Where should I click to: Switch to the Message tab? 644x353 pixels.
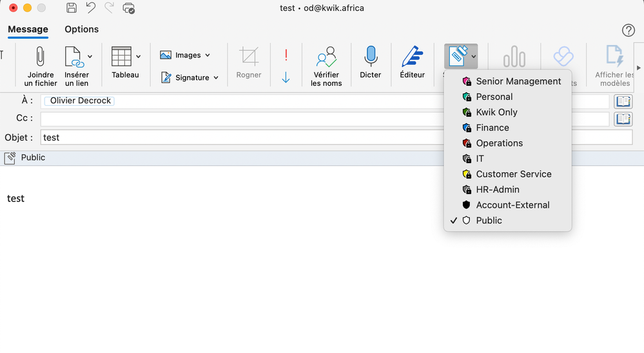[x=28, y=30]
